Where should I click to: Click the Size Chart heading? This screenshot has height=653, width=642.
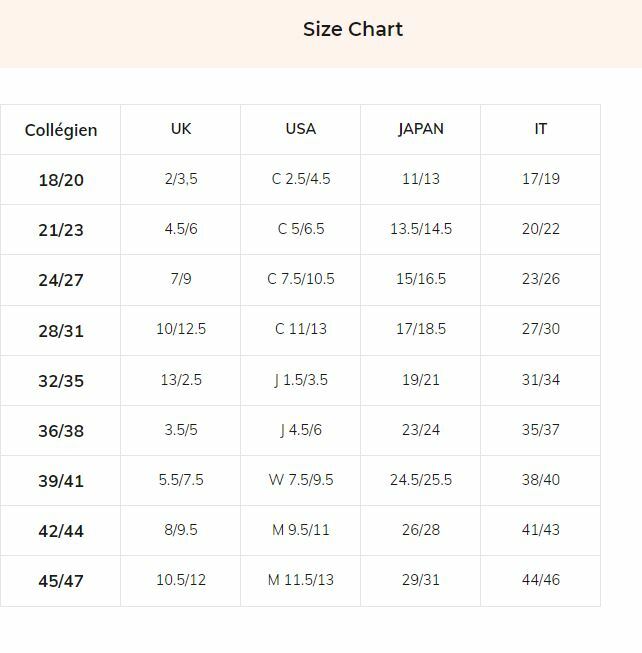[353, 30]
